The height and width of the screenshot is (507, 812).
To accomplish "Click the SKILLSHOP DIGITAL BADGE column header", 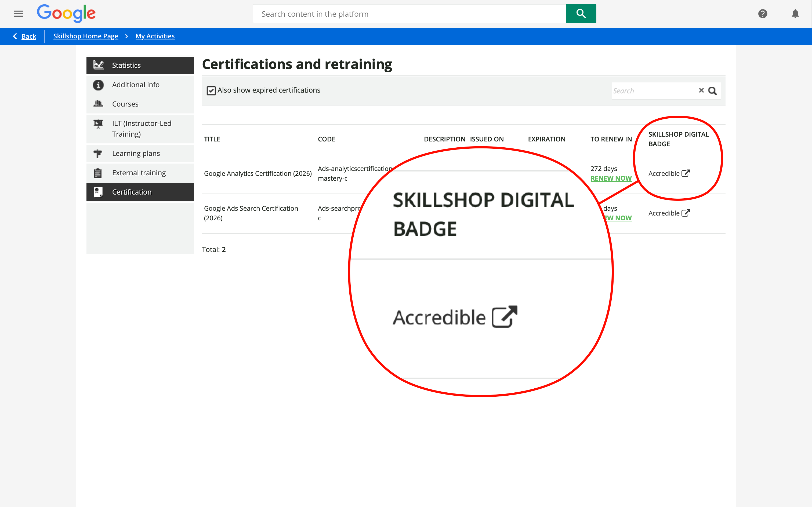I will [x=679, y=139].
